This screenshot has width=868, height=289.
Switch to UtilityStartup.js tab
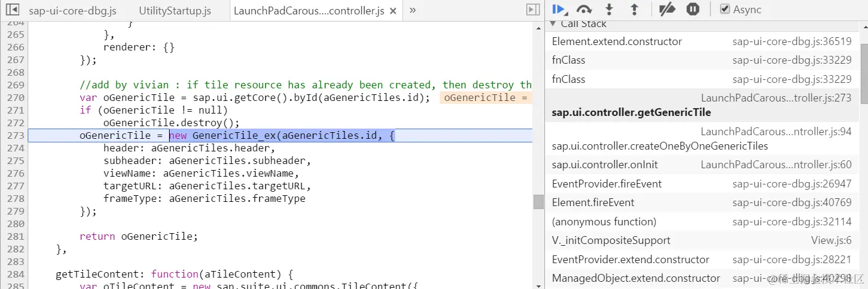[x=175, y=11]
